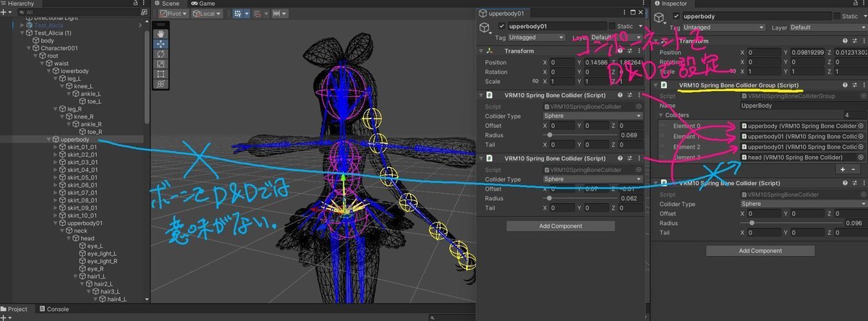This screenshot has height=321, width=868.
Task: Remove element from Colliders list
Action: [x=854, y=168]
